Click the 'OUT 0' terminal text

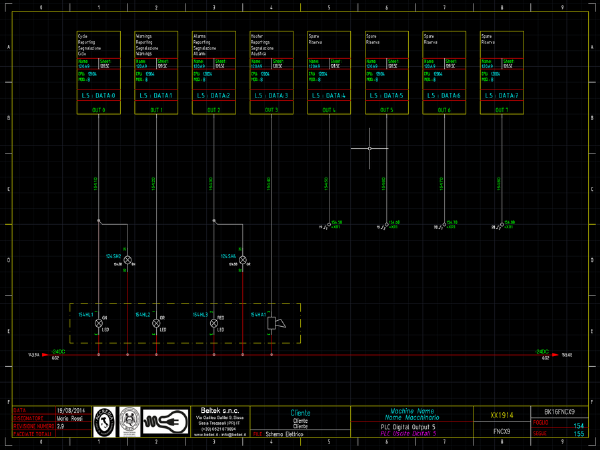[98, 110]
